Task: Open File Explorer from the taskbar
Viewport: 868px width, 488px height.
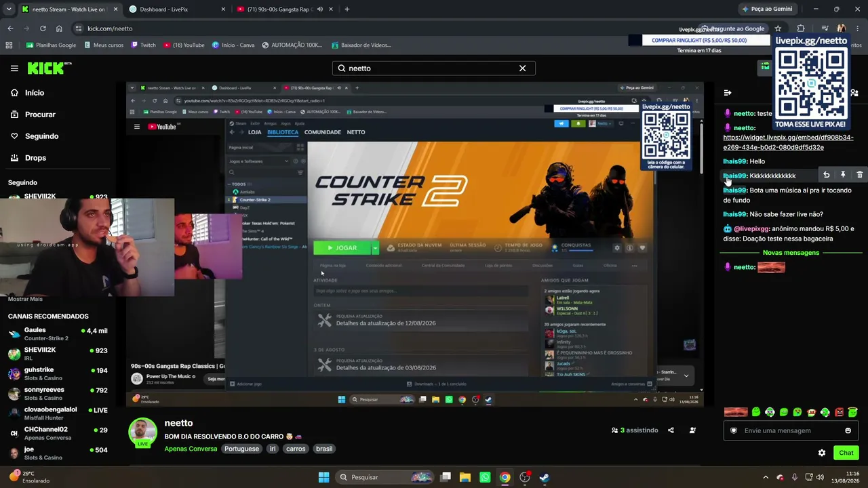Action: (x=465, y=477)
